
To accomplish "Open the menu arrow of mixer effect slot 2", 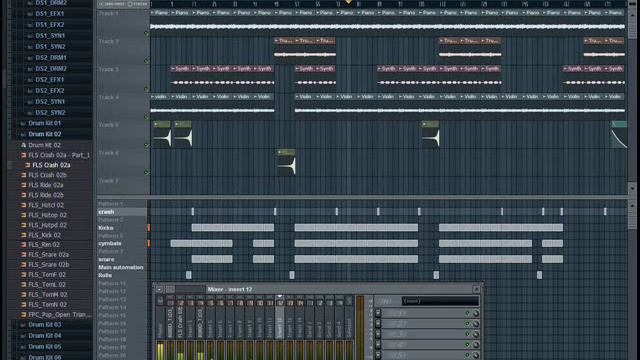I will tap(378, 324).
